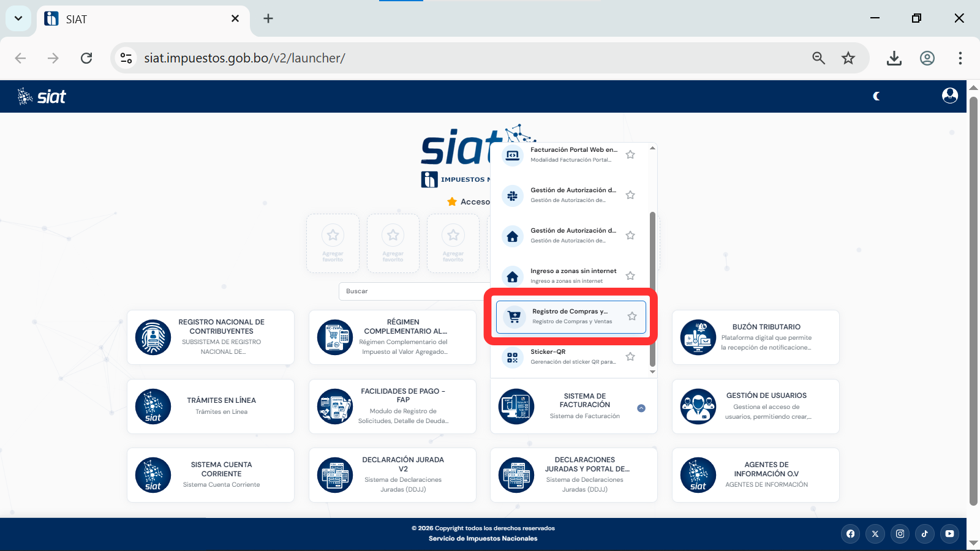This screenshot has height=551, width=980.
Task: Select the Registro de Compras y Ventas cart icon
Action: [513, 317]
